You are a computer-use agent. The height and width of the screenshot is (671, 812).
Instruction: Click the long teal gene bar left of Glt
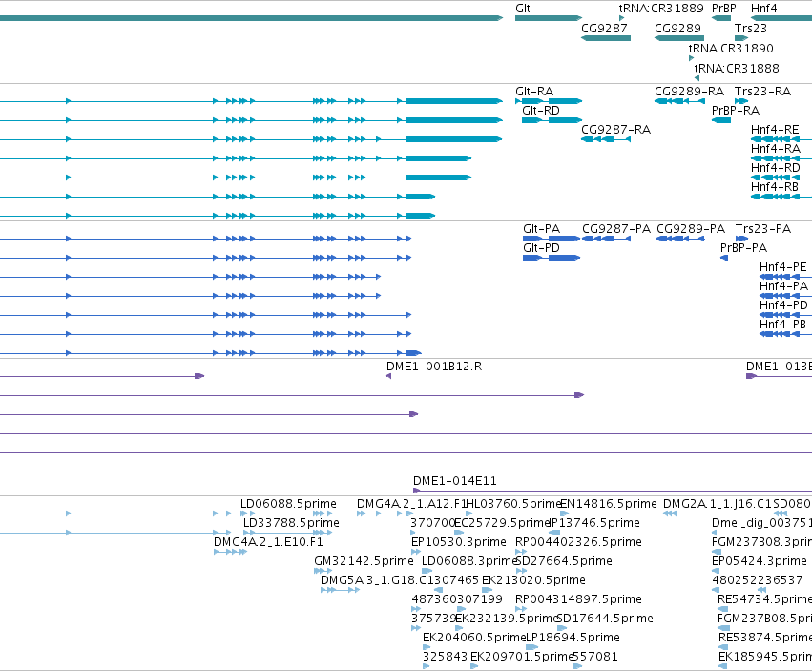251,18
